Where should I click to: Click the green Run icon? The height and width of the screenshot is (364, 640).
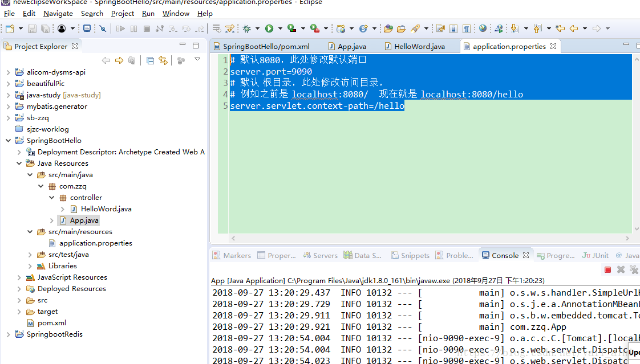pos(269,28)
